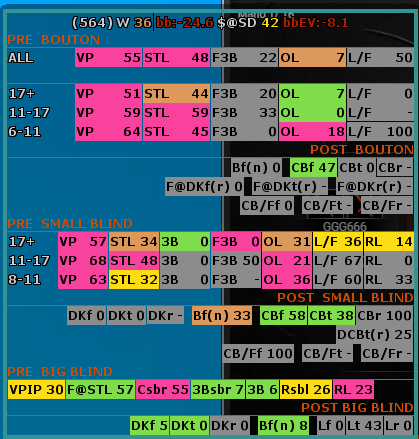Click the small blind 17+ RL 14 cell

click(389, 241)
